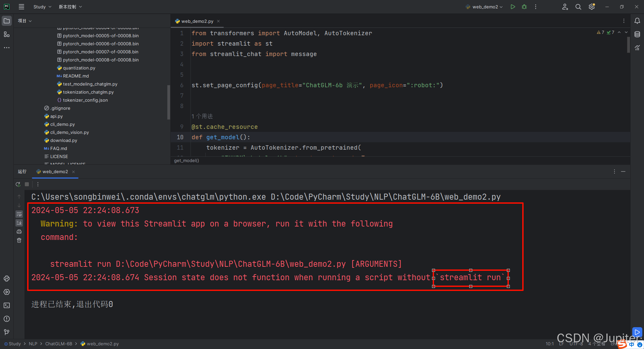
Task: Open the Project tool window folder icon
Action: point(7,21)
